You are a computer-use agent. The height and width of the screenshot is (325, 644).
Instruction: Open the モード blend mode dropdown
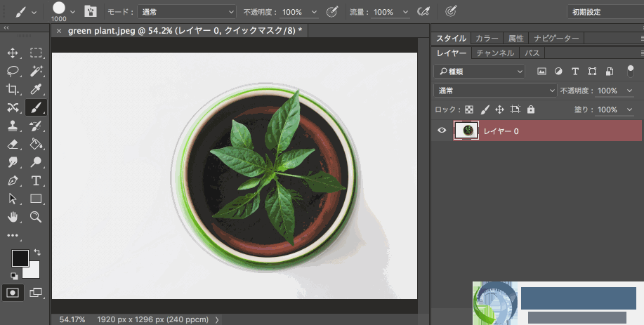point(187,12)
